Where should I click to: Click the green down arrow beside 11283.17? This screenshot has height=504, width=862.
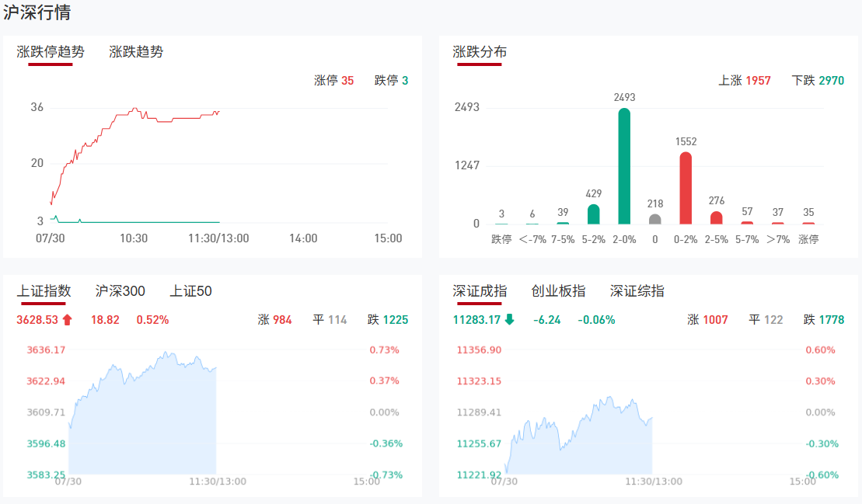point(510,319)
